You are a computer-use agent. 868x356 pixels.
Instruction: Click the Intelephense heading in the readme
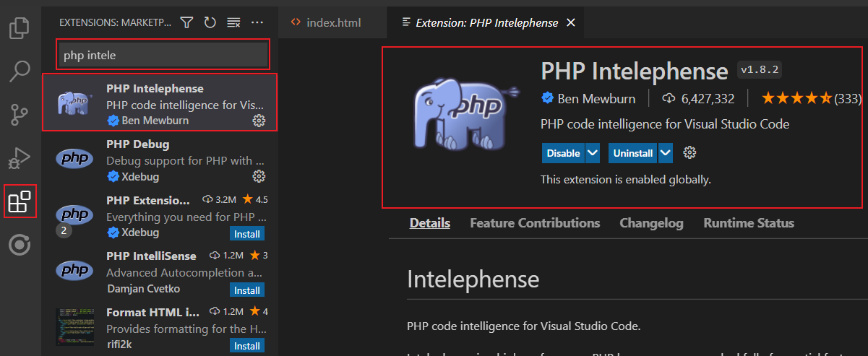tap(473, 279)
